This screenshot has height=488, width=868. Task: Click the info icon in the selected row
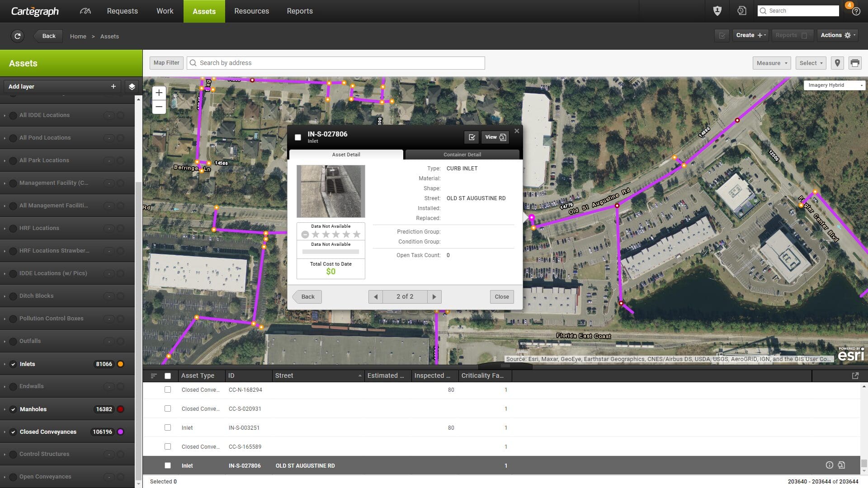click(x=829, y=465)
